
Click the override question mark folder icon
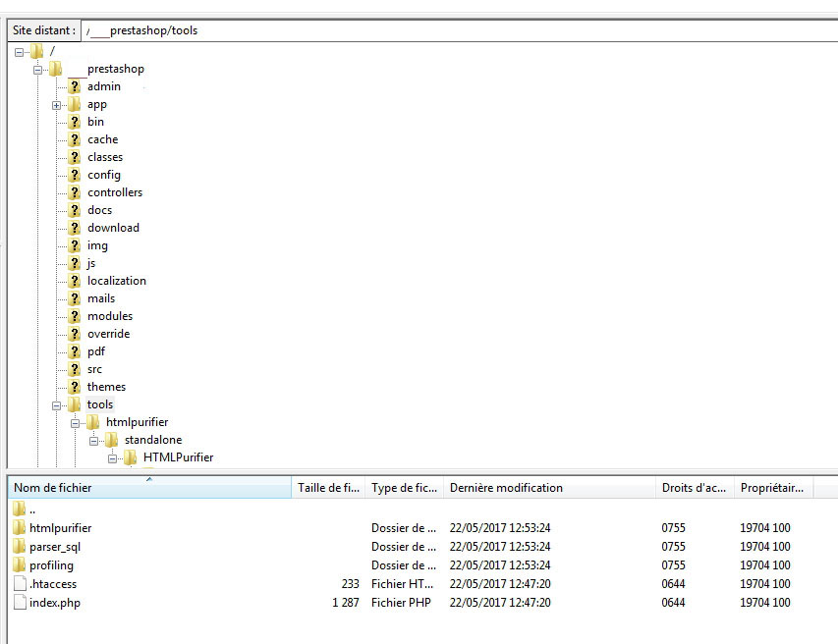coord(75,333)
